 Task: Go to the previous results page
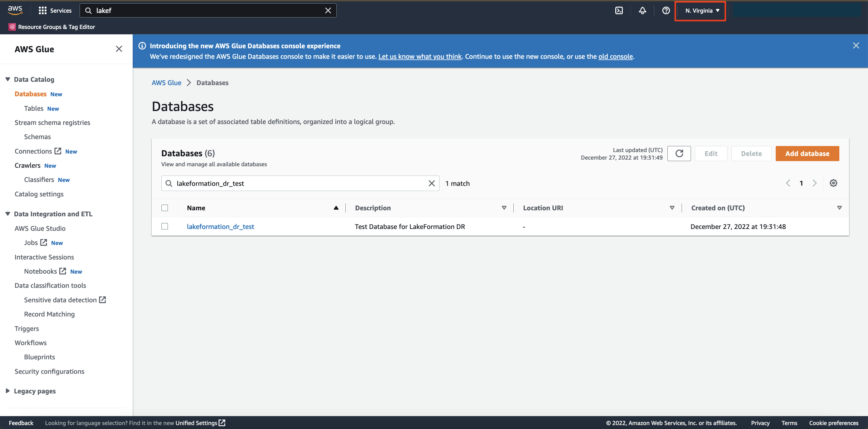tap(788, 183)
